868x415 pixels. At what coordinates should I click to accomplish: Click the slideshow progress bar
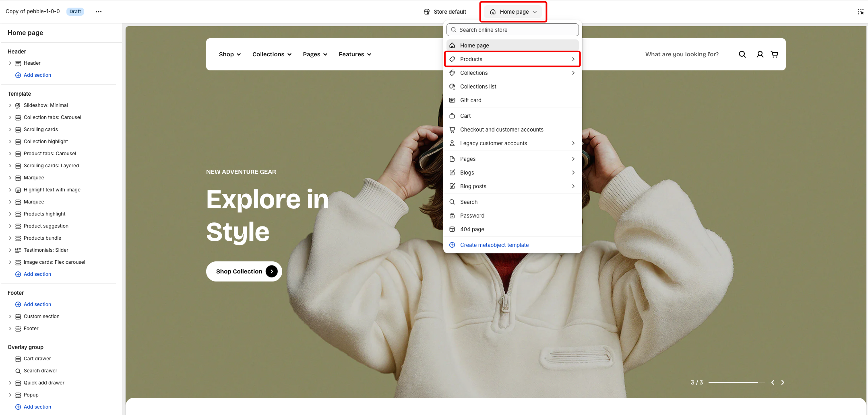(736, 382)
